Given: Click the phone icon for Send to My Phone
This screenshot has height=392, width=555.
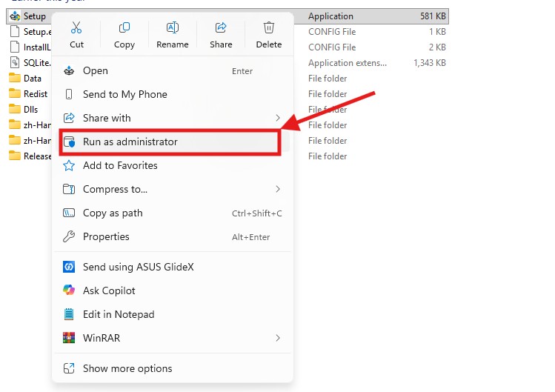Looking at the screenshot, I should pyautogui.click(x=69, y=94).
